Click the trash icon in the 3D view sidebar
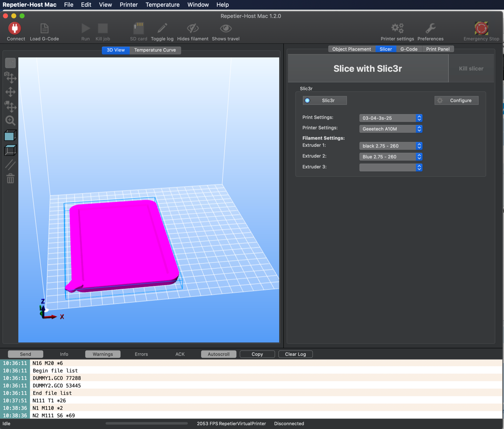The height and width of the screenshot is (429, 504). coord(10,179)
